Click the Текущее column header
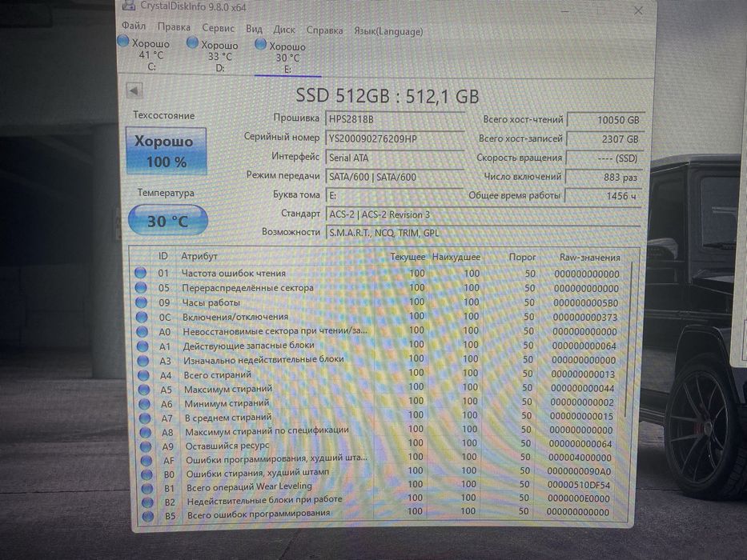This screenshot has width=747, height=560. click(408, 256)
